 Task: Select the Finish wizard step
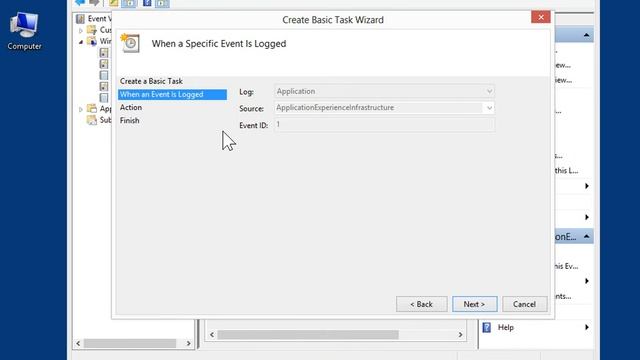[129, 120]
